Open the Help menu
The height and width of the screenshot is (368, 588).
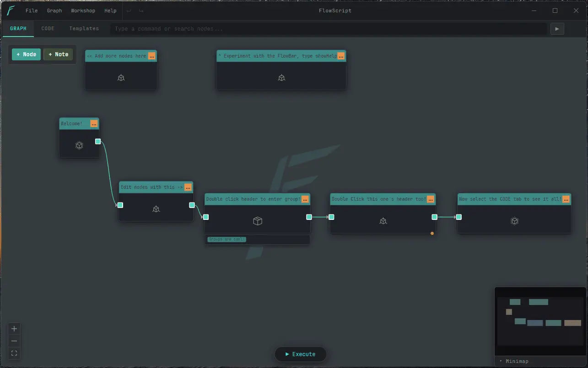pyautogui.click(x=110, y=11)
